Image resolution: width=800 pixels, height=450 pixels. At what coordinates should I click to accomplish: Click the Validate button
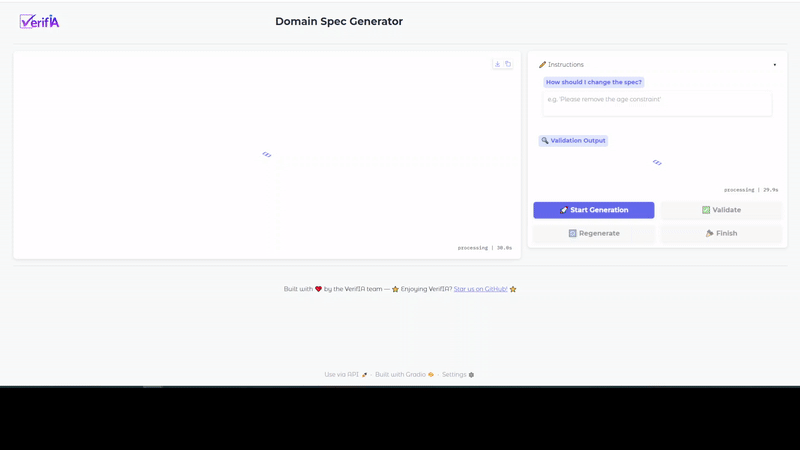tap(721, 210)
